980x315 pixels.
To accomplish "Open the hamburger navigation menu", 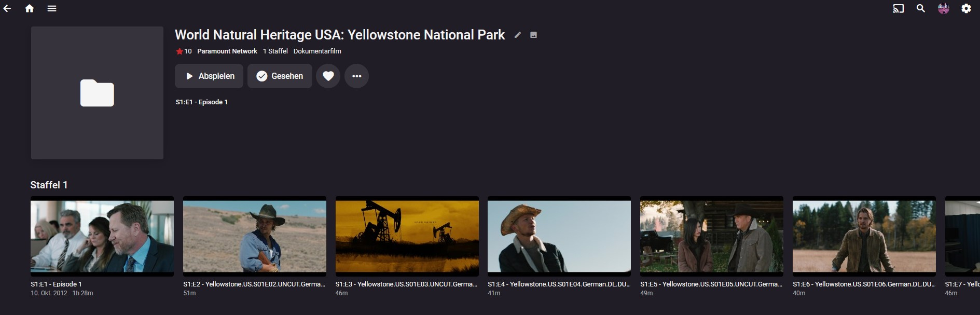I will [x=52, y=8].
